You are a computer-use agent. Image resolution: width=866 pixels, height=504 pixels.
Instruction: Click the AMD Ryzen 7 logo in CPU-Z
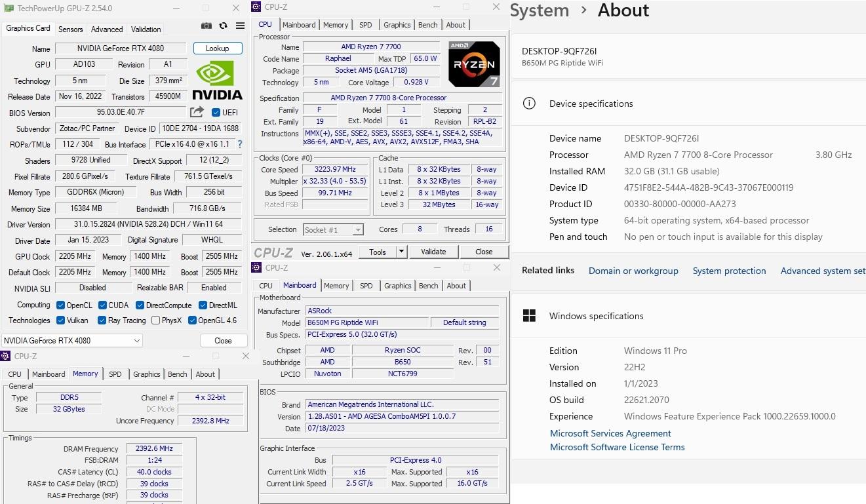point(474,64)
